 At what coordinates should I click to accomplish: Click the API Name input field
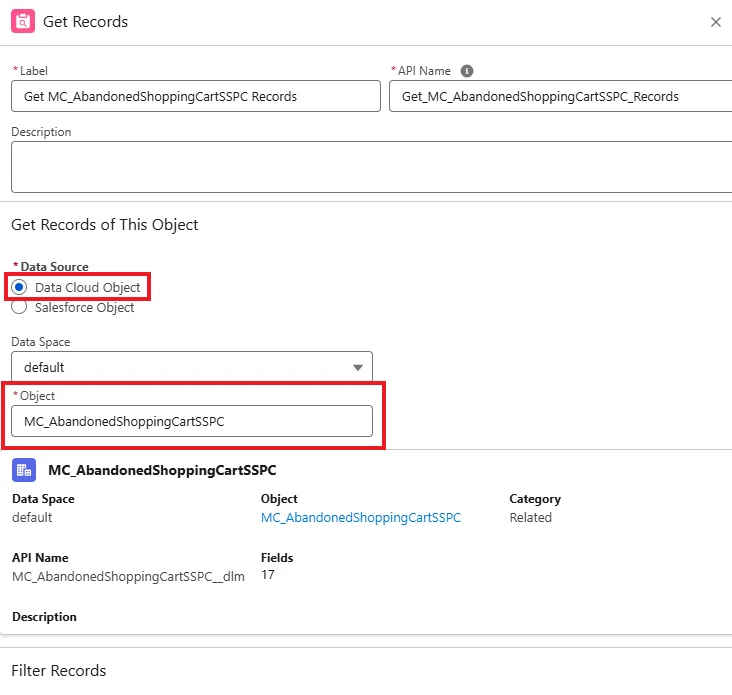[560, 96]
